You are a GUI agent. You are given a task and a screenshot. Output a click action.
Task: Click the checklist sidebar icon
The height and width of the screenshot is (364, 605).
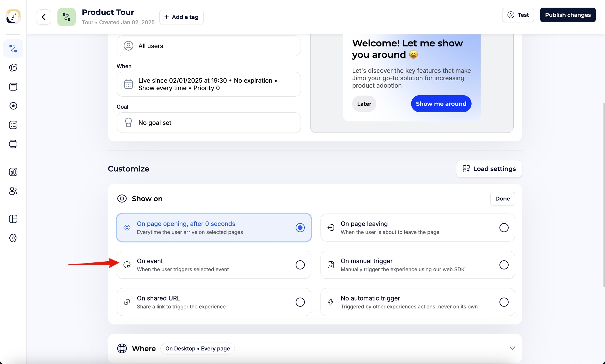pyautogui.click(x=13, y=125)
